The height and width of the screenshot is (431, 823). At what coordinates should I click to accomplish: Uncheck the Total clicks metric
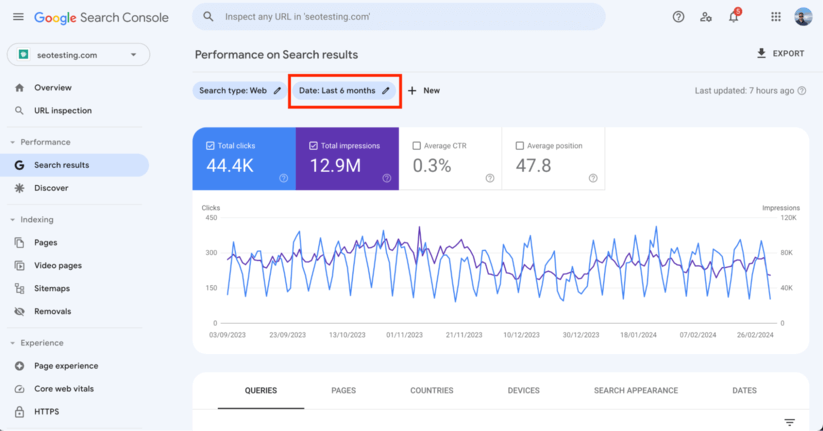pos(210,146)
